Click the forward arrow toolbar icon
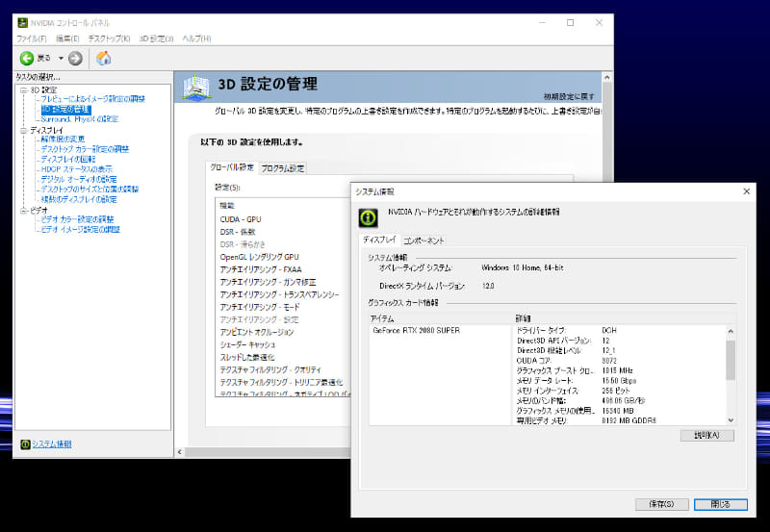770x532 pixels. coord(75,59)
